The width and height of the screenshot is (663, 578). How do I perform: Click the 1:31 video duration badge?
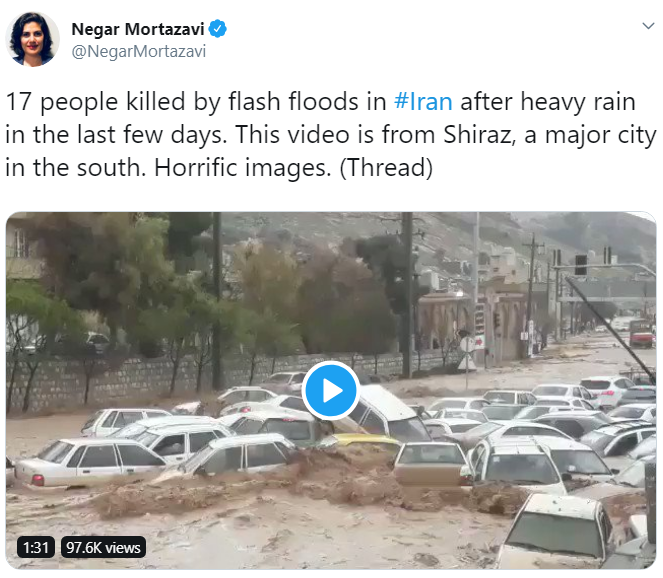[x=36, y=547]
